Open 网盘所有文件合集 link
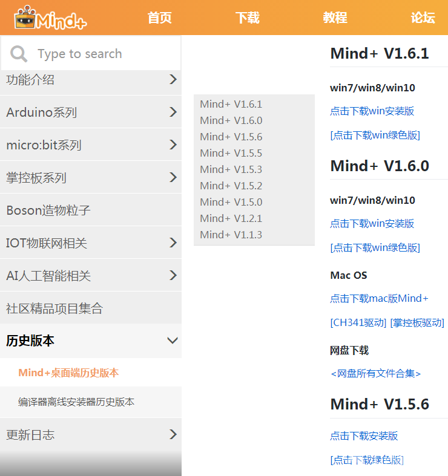Image resolution: width=448 pixels, height=476 pixels. [376, 373]
